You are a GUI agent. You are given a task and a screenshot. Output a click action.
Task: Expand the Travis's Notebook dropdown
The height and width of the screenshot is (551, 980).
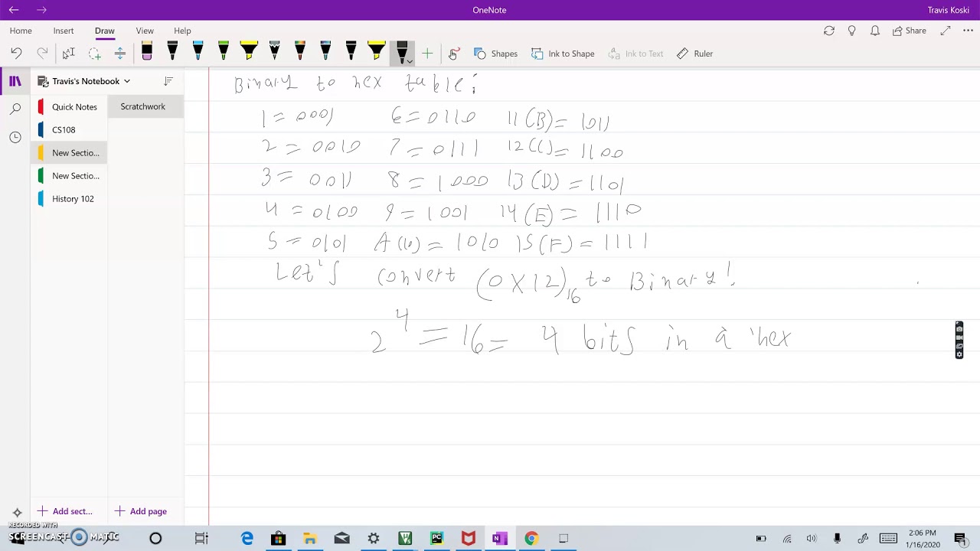click(x=84, y=81)
